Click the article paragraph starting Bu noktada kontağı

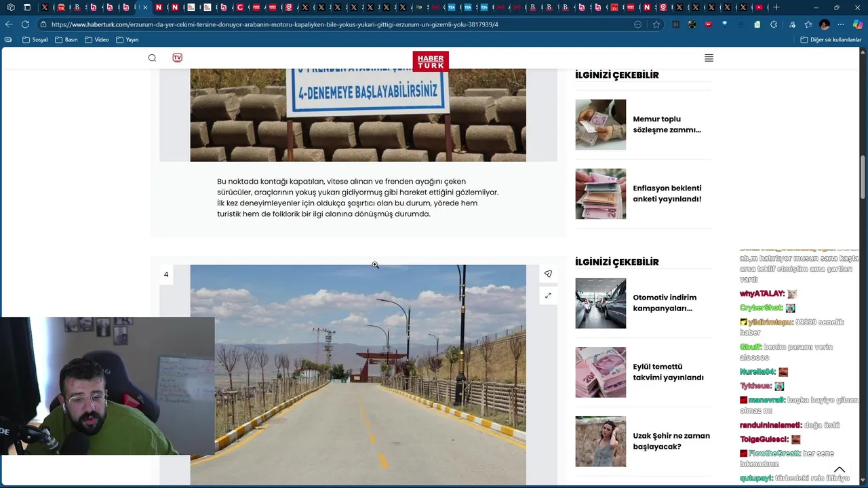(x=358, y=198)
